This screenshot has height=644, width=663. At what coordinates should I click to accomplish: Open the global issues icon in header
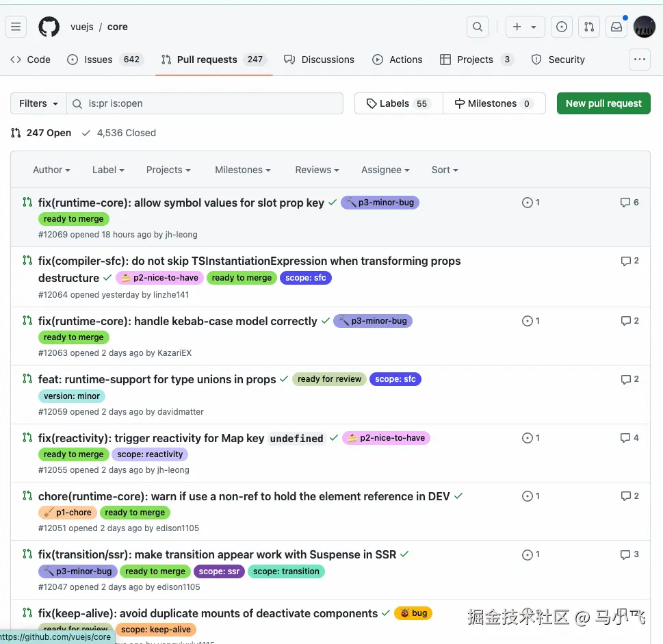tap(562, 27)
